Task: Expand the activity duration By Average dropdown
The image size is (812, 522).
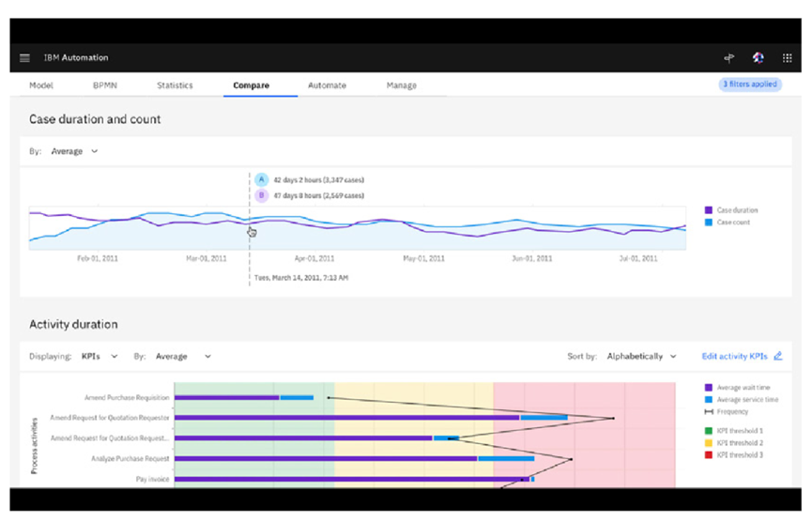Action: [183, 356]
